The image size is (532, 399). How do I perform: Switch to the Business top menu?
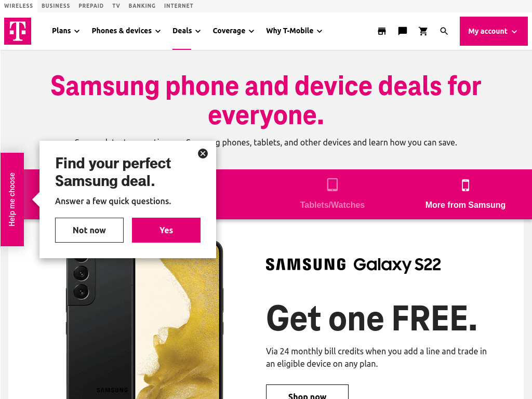tap(56, 6)
